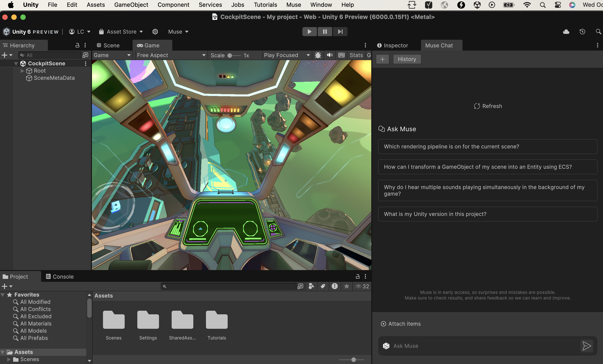
Task: Open the Undo History clock icon
Action: click(x=582, y=32)
